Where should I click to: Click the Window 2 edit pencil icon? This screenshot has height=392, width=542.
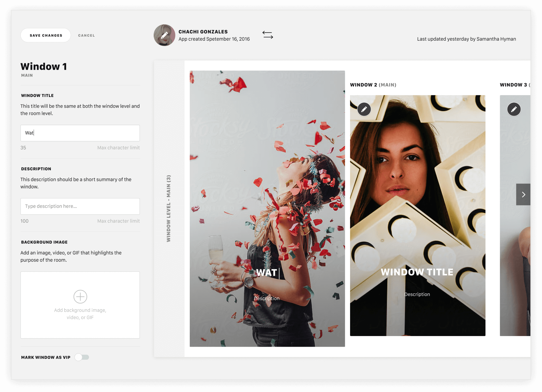coord(364,109)
